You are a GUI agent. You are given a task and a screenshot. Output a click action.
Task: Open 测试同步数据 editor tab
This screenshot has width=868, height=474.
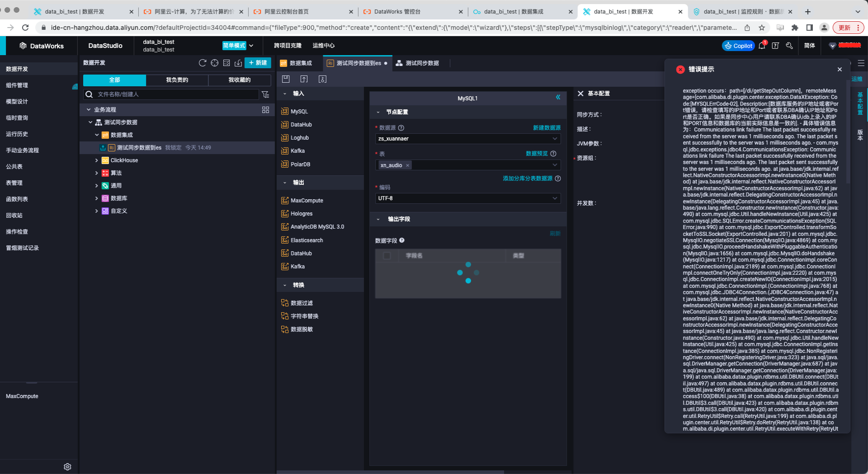[x=417, y=63]
